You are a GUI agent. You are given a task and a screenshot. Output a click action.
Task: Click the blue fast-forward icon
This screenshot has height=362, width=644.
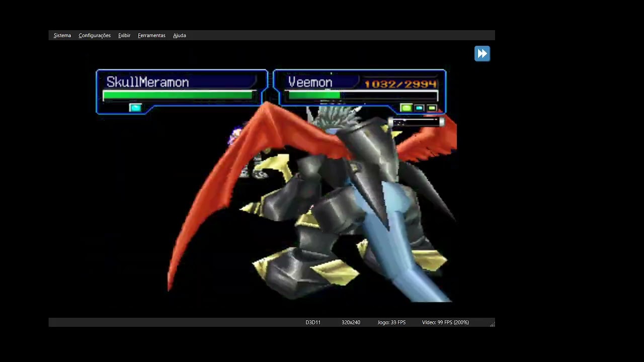482,54
